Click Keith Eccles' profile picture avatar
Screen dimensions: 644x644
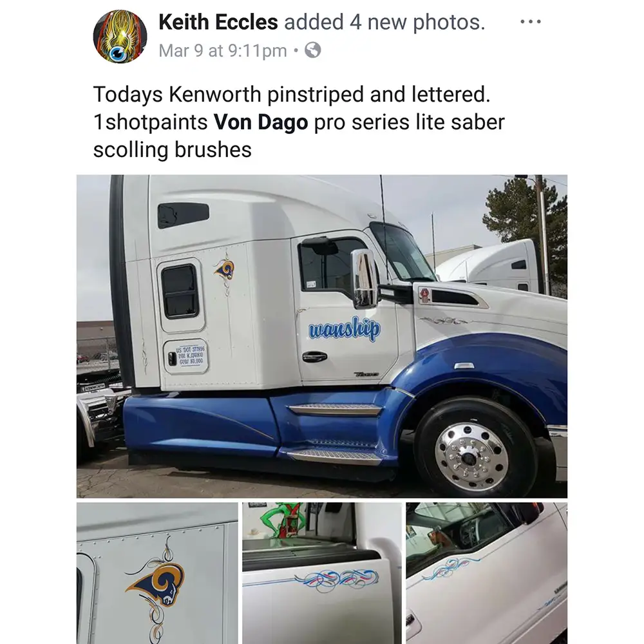click(120, 36)
